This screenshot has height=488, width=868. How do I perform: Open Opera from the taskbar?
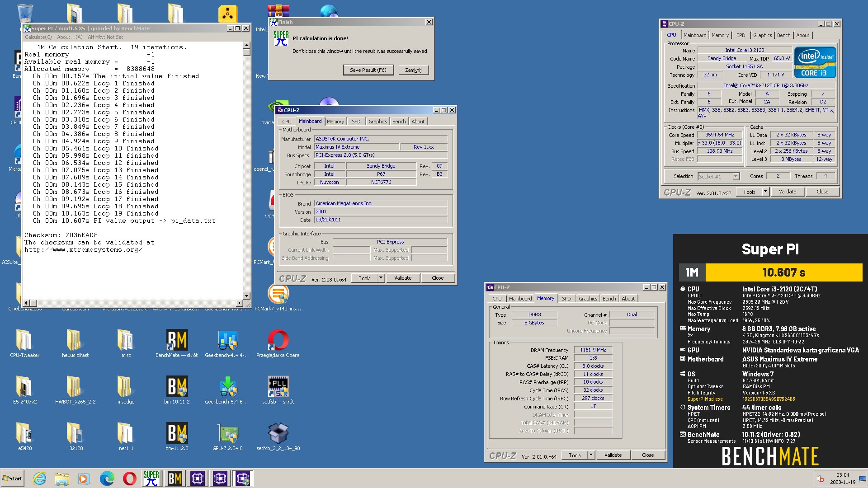129,479
